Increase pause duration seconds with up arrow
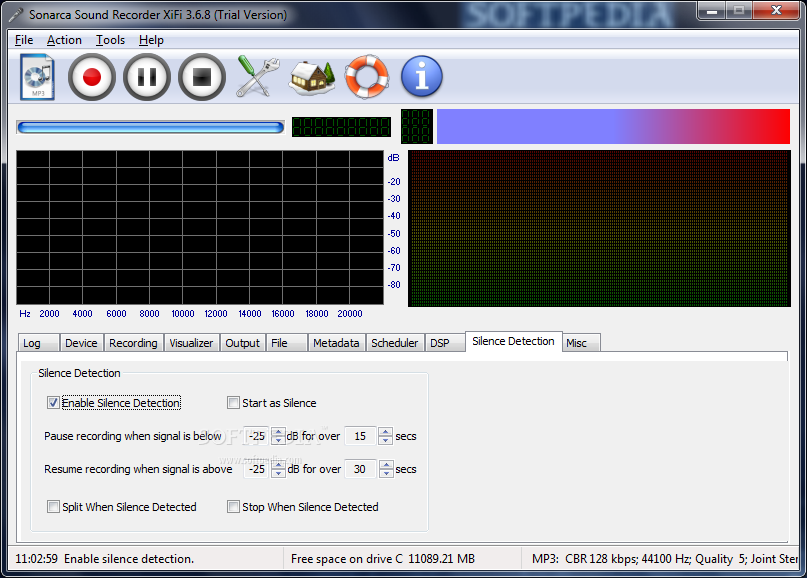 pos(385,432)
